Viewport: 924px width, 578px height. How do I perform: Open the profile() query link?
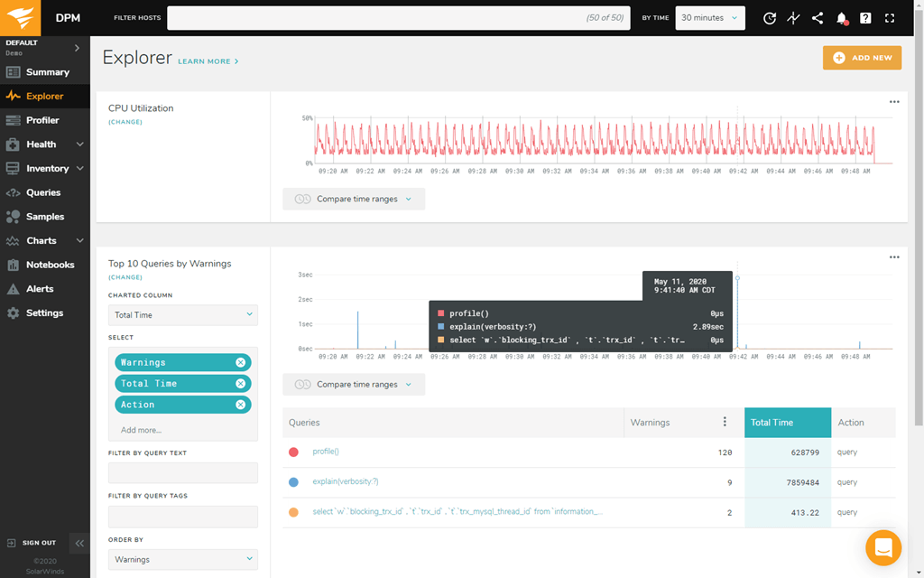324,451
